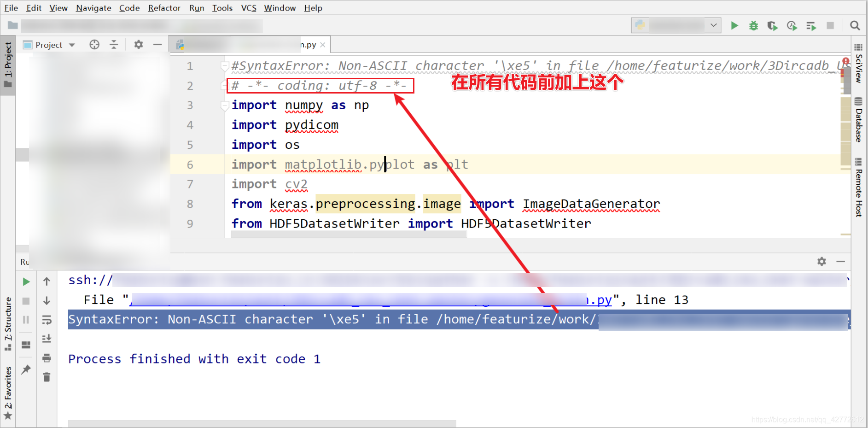
Task: Toggle scroll to end in Run console
Action: [x=47, y=339]
